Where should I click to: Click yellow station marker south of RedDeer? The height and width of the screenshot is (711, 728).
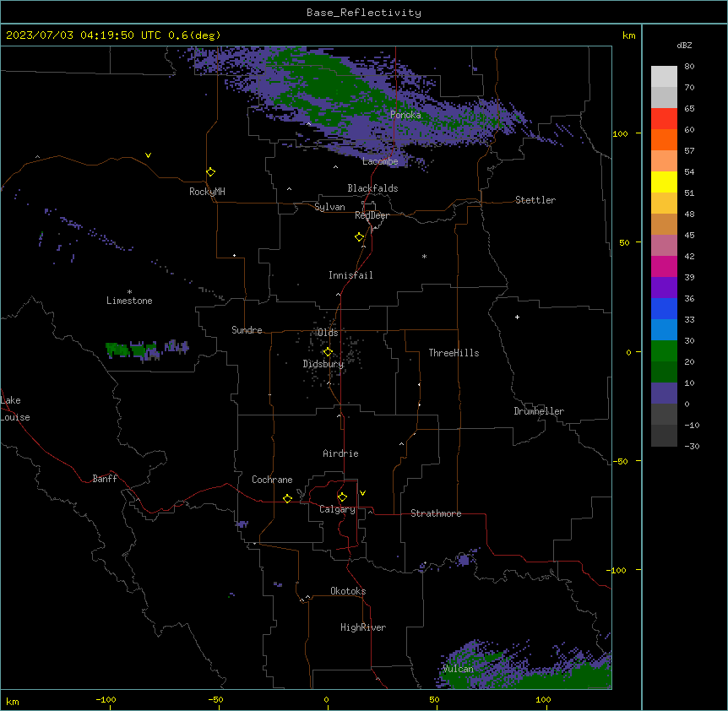(360, 237)
